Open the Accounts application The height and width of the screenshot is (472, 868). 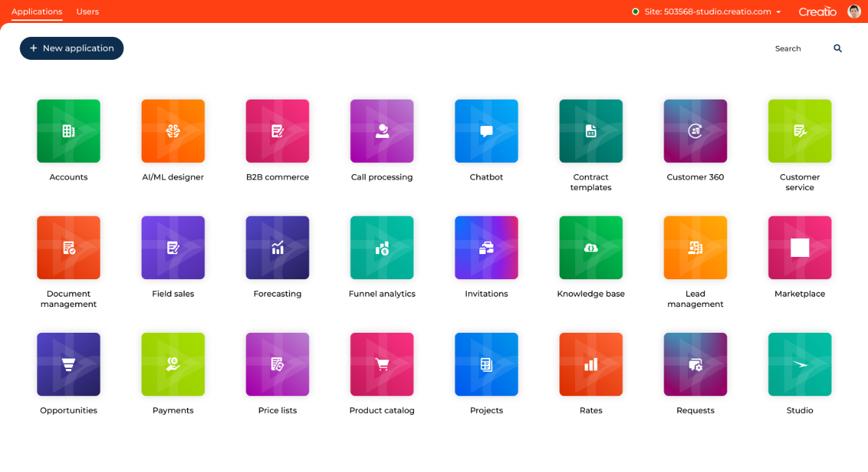tap(68, 131)
